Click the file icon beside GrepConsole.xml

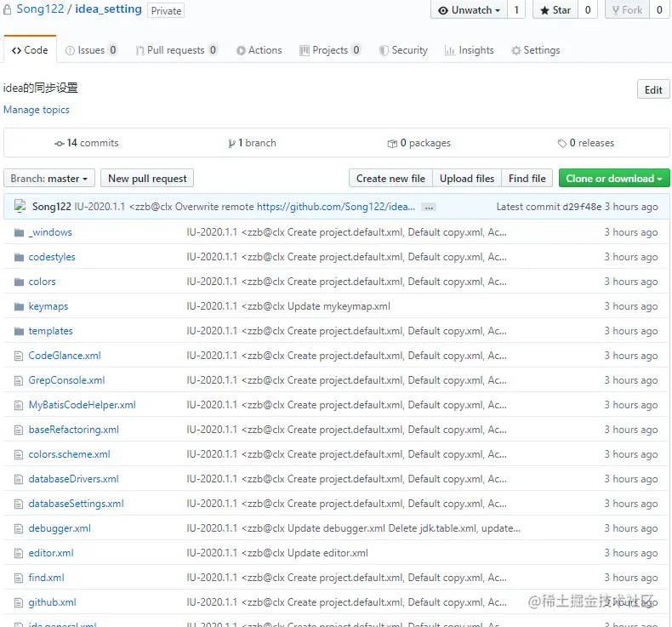pos(19,380)
